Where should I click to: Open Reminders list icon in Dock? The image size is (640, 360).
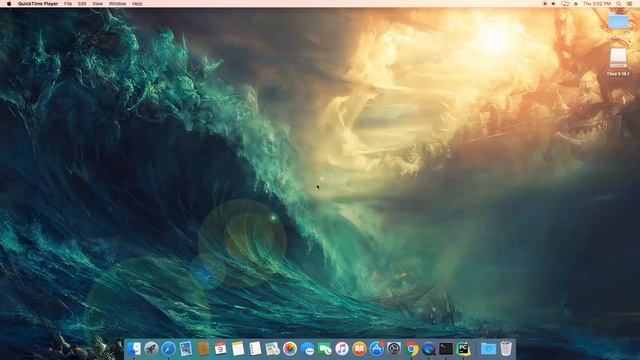(255, 349)
